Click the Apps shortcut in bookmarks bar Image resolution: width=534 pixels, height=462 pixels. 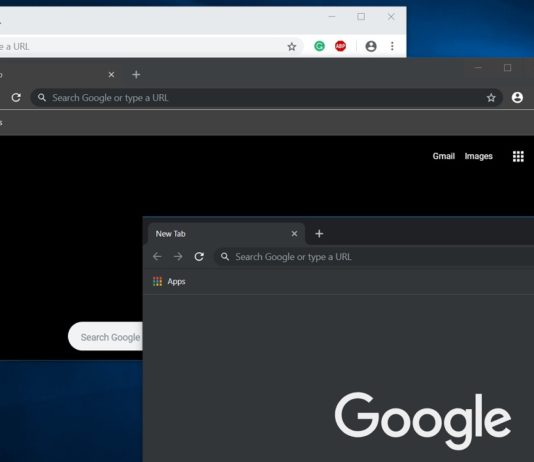pos(169,282)
